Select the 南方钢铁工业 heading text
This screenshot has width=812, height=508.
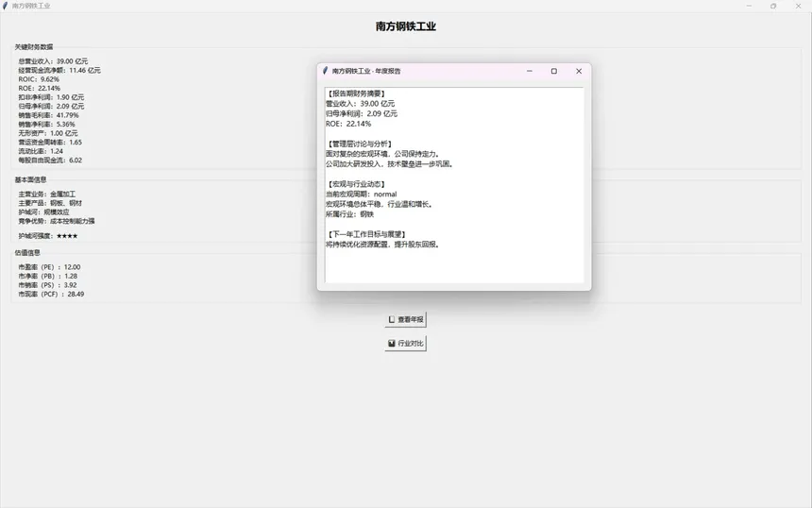point(405,26)
